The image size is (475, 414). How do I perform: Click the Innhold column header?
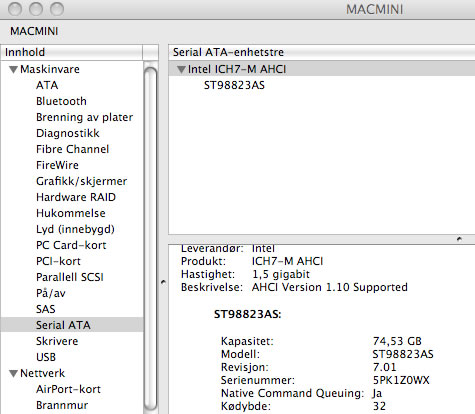(72, 52)
